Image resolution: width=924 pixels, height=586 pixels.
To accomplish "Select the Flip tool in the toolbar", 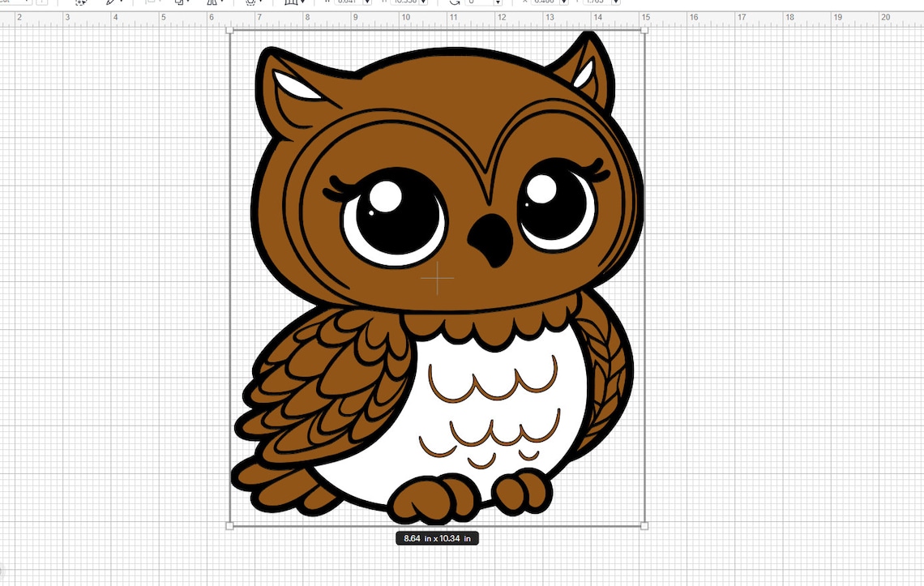I will click(x=212, y=2).
